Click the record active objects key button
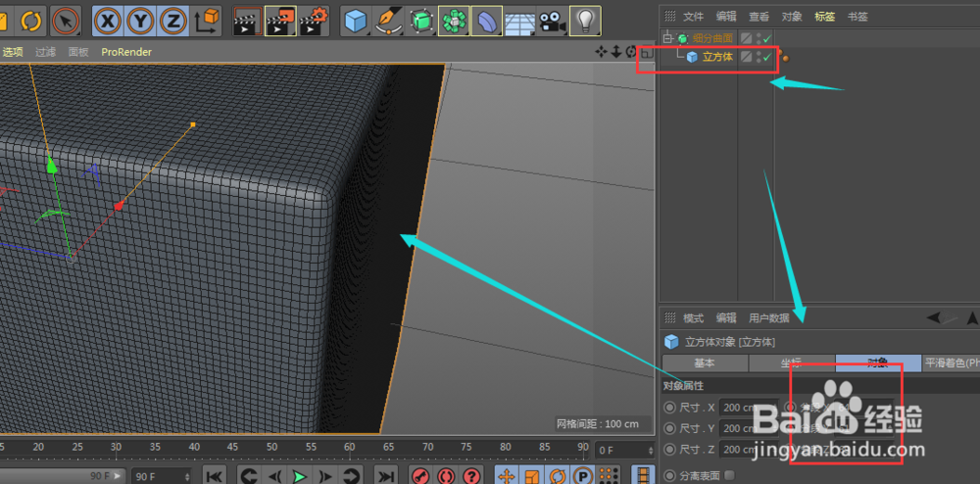 (420, 476)
